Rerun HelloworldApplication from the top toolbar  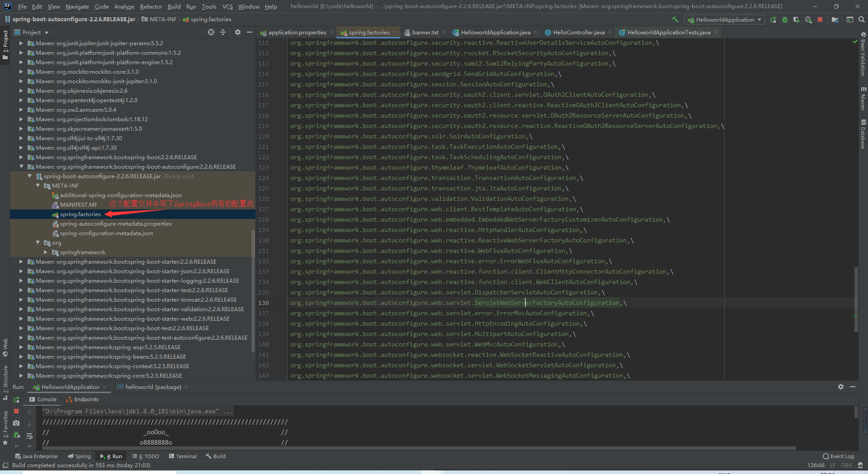(773, 19)
